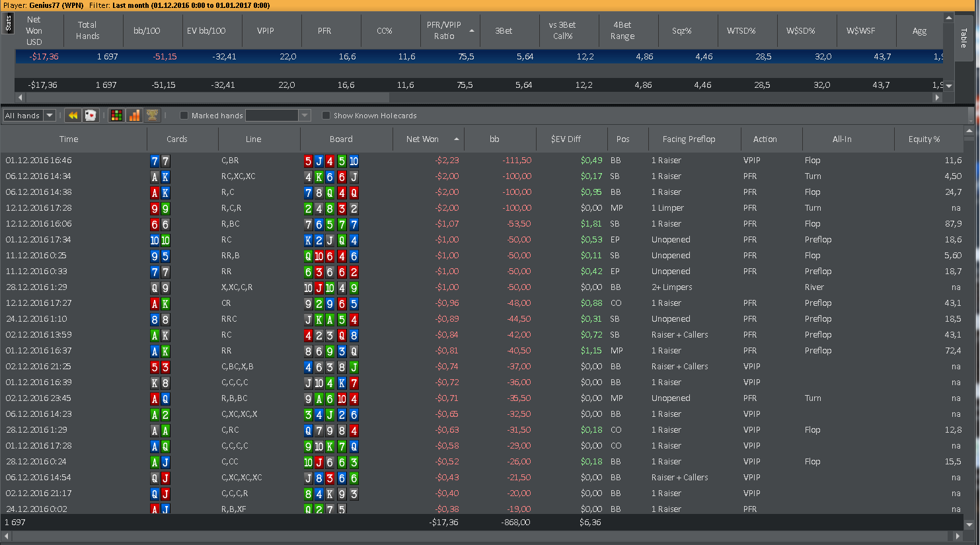Click the hands list scroll-down arrow
This screenshot has width=980, height=545.
pyautogui.click(x=969, y=525)
